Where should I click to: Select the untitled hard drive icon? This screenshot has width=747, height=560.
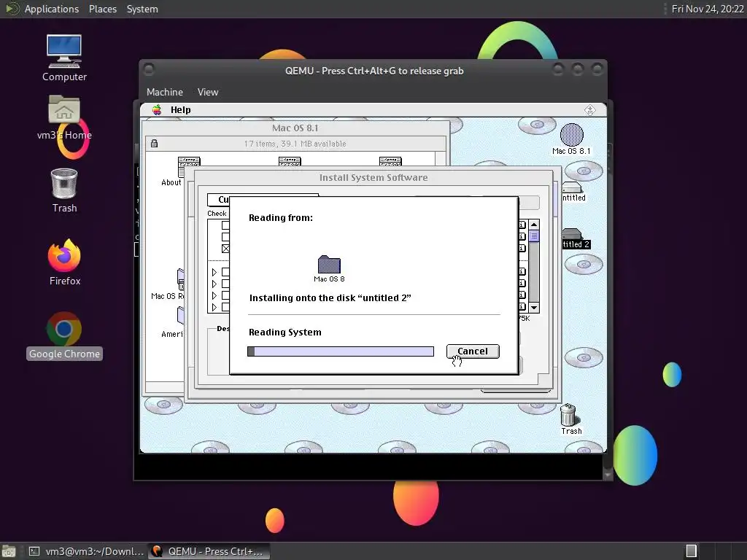click(x=571, y=187)
